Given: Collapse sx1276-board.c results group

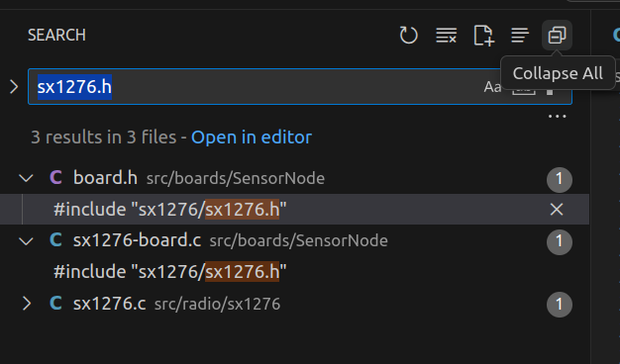Looking at the screenshot, I should click(26, 240).
